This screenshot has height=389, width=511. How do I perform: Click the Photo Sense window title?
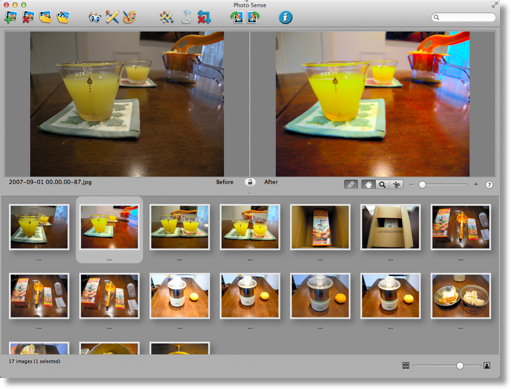tap(250, 5)
